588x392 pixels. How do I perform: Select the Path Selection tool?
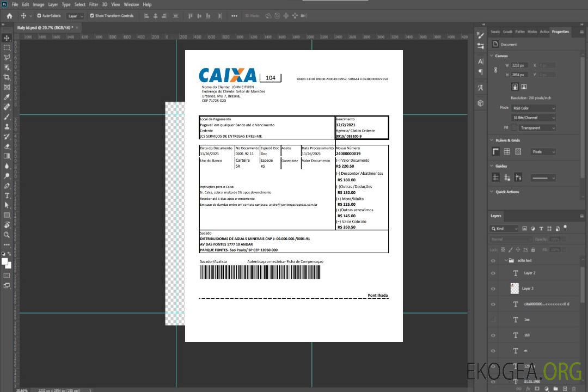pyautogui.click(x=7, y=205)
